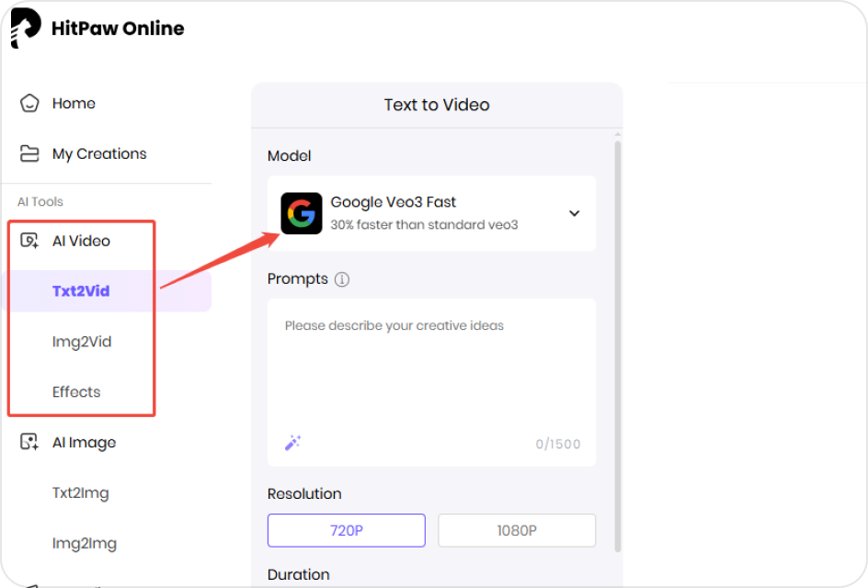Viewport: 868px width, 588px height.
Task: Select the 720P resolution option
Action: [x=346, y=530]
